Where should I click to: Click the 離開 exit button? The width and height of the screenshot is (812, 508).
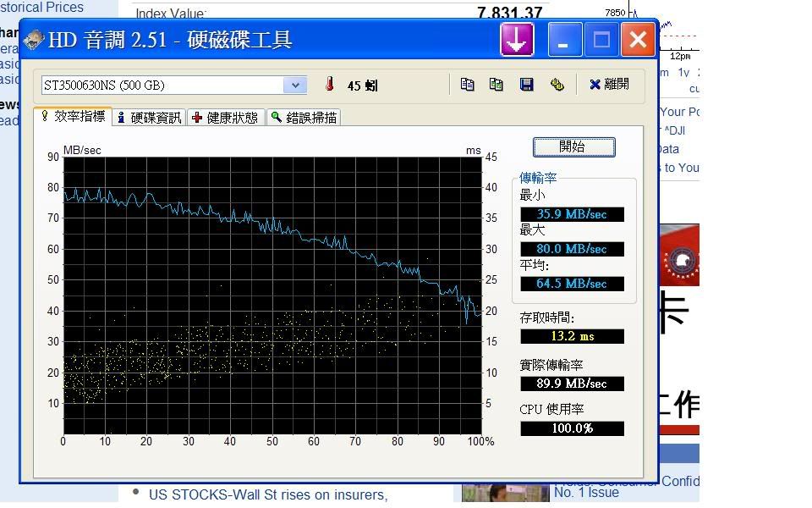(609, 85)
